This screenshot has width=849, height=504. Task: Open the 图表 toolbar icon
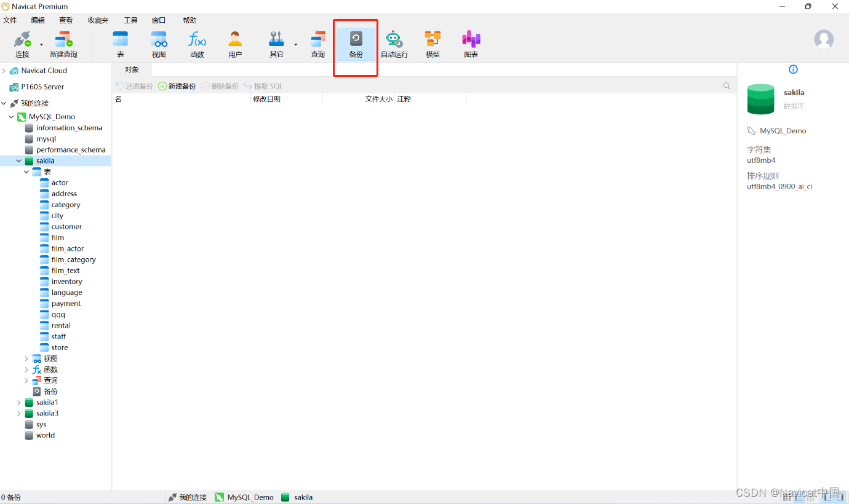click(471, 45)
